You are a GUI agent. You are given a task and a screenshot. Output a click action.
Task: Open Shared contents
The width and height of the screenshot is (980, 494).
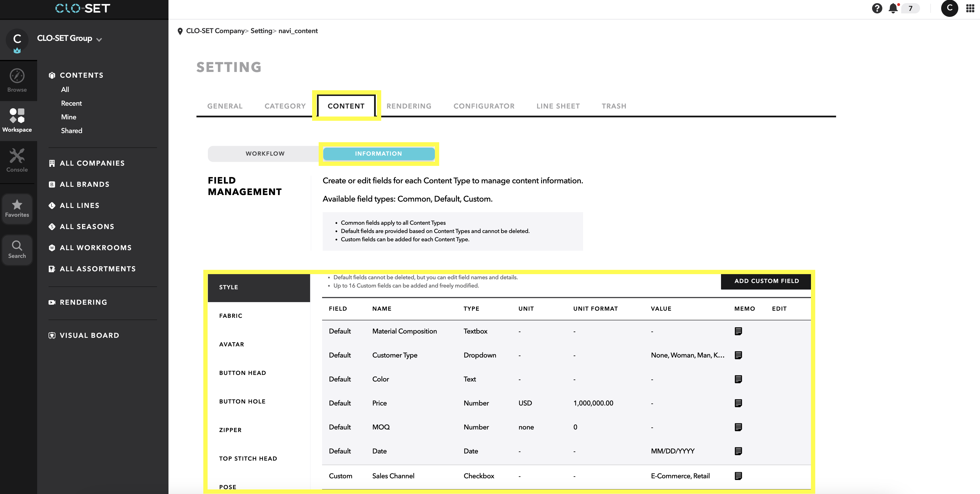[71, 131]
